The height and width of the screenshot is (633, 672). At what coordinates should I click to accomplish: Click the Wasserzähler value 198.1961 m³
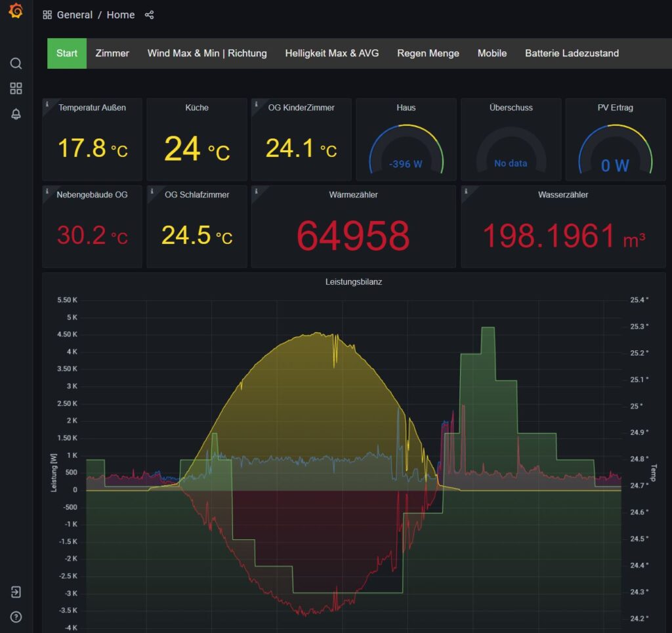pos(563,236)
